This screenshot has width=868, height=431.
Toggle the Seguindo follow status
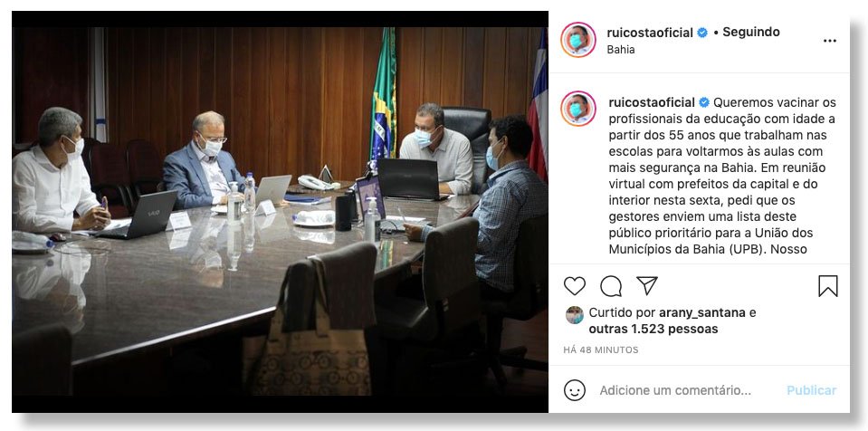(750, 32)
